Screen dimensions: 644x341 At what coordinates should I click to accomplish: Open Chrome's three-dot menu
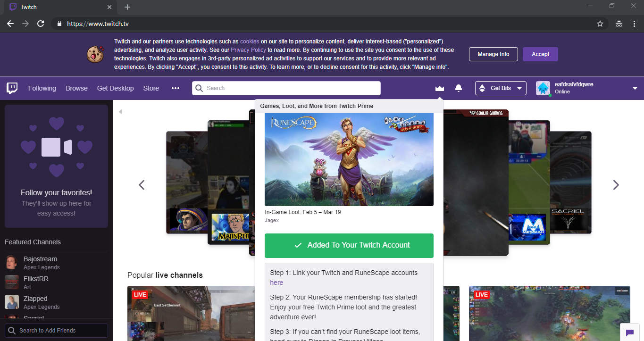(634, 24)
